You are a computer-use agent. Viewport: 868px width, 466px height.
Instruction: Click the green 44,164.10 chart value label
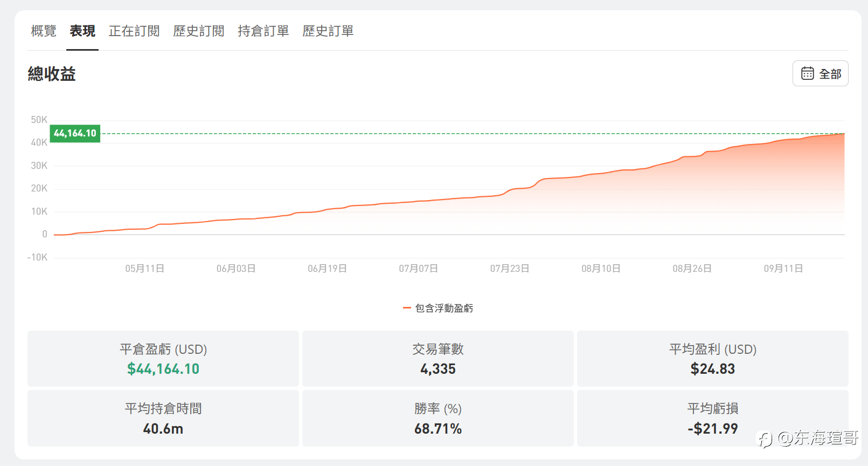(x=75, y=133)
